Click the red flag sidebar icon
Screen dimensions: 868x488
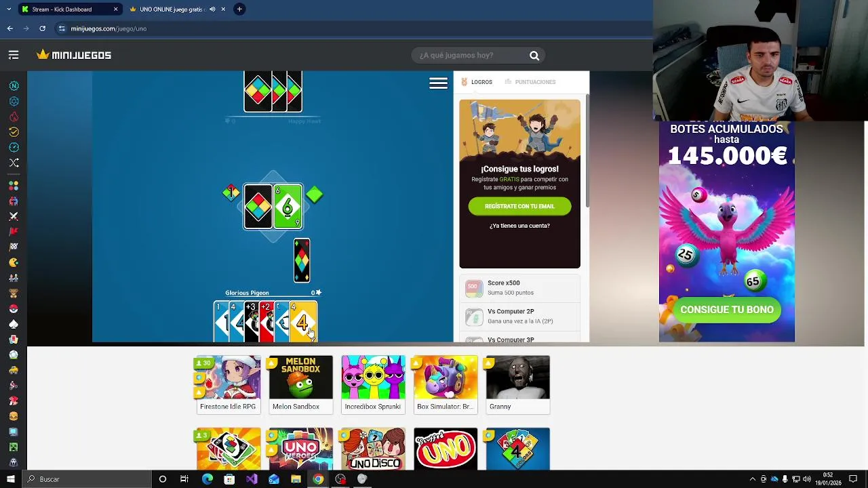(x=14, y=232)
